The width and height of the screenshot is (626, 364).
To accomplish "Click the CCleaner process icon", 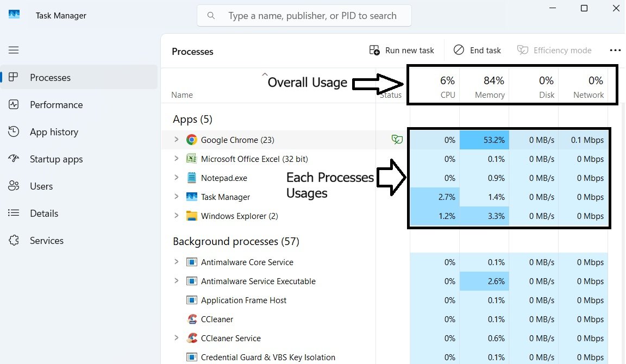I will 192,319.
